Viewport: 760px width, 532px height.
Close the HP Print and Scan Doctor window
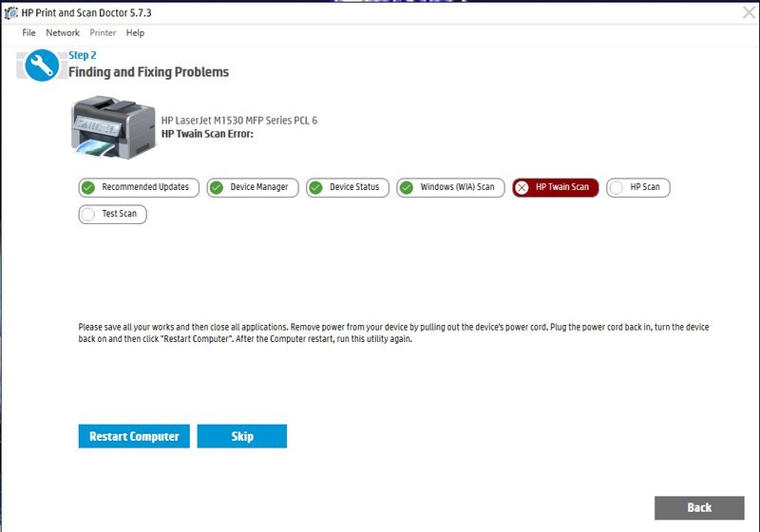[750, 12]
